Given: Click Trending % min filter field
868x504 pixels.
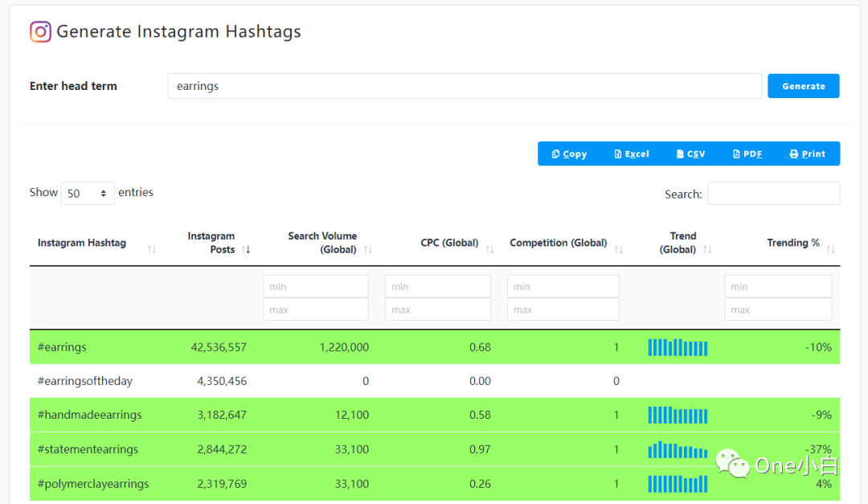Looking at the screenshot, I should 778,286.
